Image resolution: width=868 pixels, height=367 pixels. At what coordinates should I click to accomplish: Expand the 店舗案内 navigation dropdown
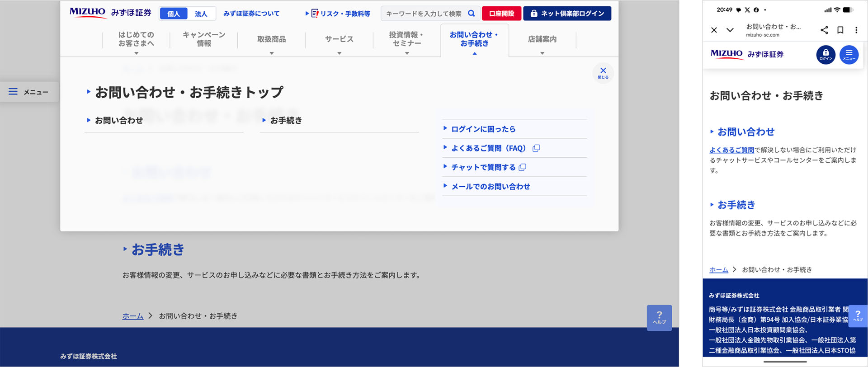(542, 40)
